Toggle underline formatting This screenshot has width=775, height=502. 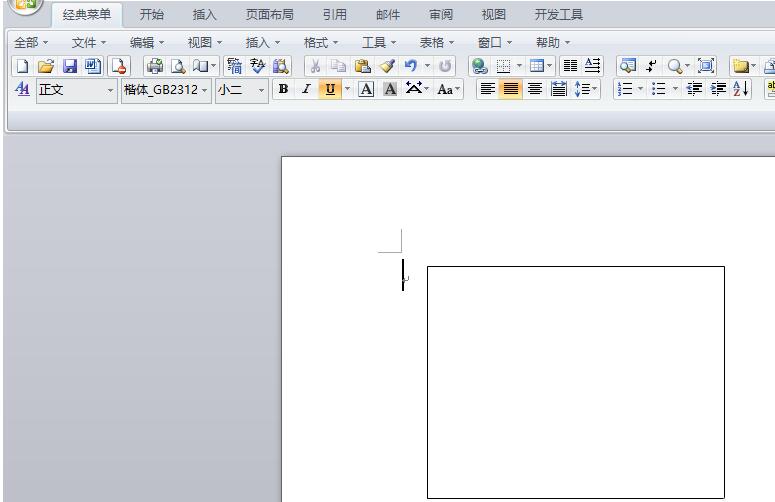click(x=330, y=89)
